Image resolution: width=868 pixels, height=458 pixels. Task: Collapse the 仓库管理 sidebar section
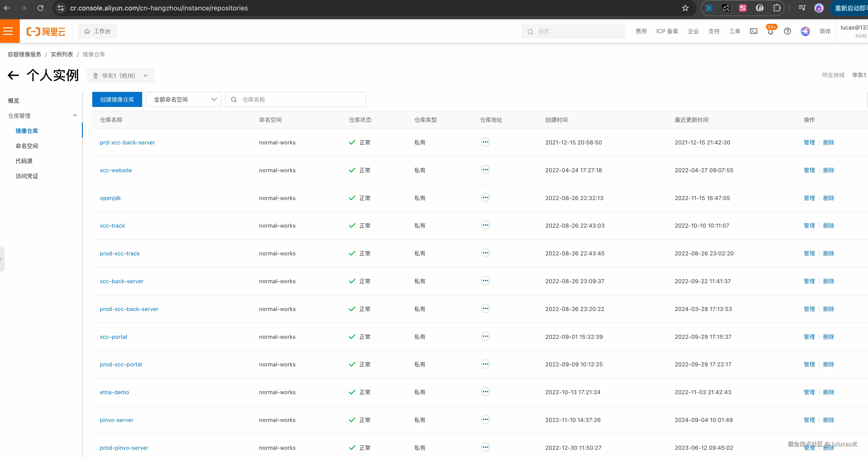point(75,116)
